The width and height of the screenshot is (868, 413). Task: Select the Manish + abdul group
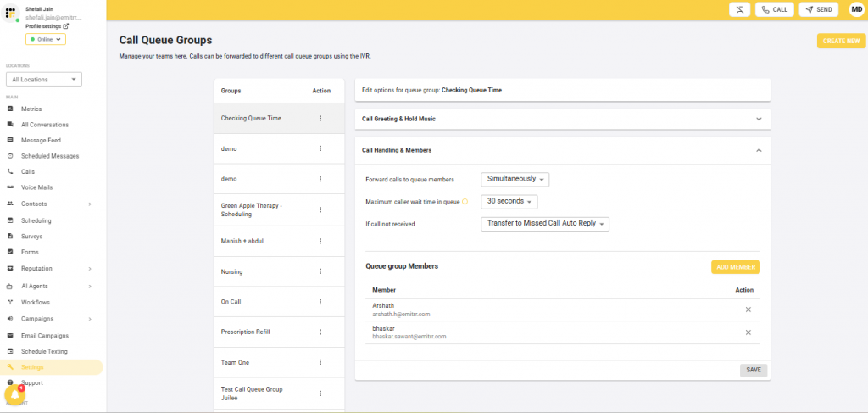click(279, 242)
